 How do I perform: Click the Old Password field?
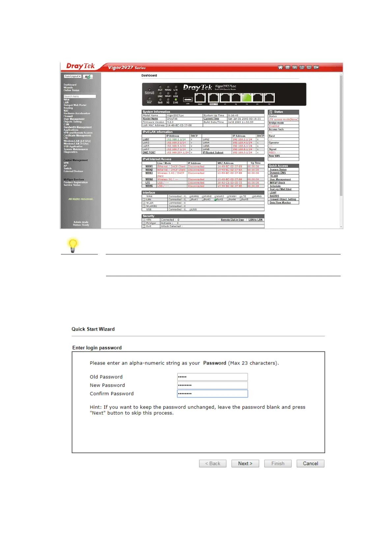pos(212,377)
